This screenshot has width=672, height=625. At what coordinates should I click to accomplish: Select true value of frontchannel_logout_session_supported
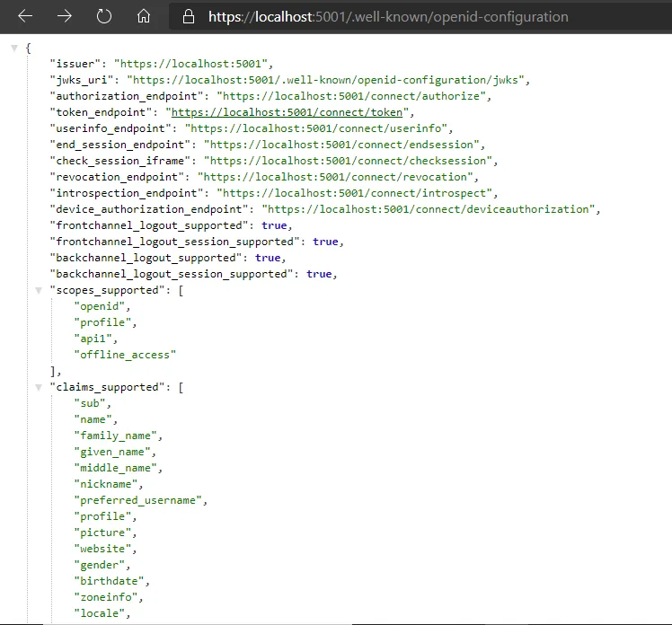click(326, 242)
